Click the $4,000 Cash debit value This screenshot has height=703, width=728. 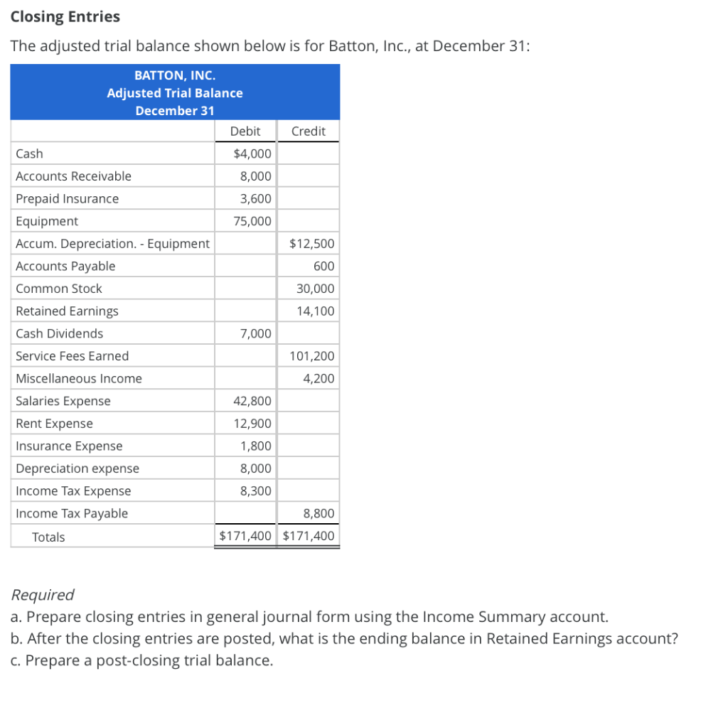point(252,154)
